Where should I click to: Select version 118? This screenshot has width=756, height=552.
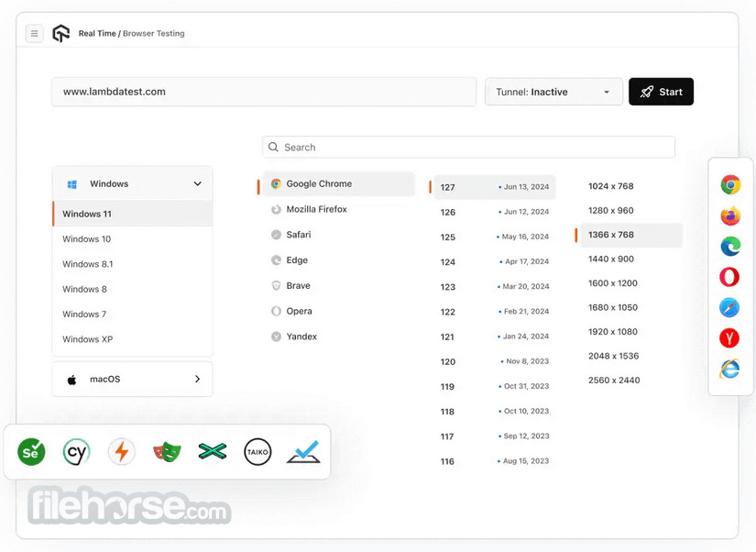pos(495,412)
